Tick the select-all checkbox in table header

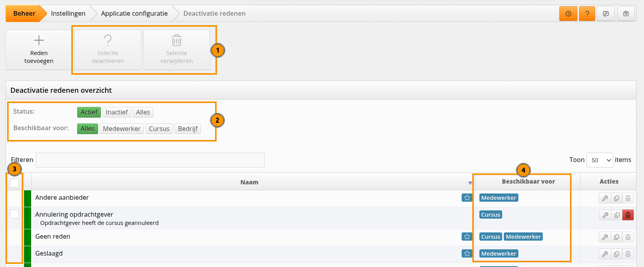point(15,183)
